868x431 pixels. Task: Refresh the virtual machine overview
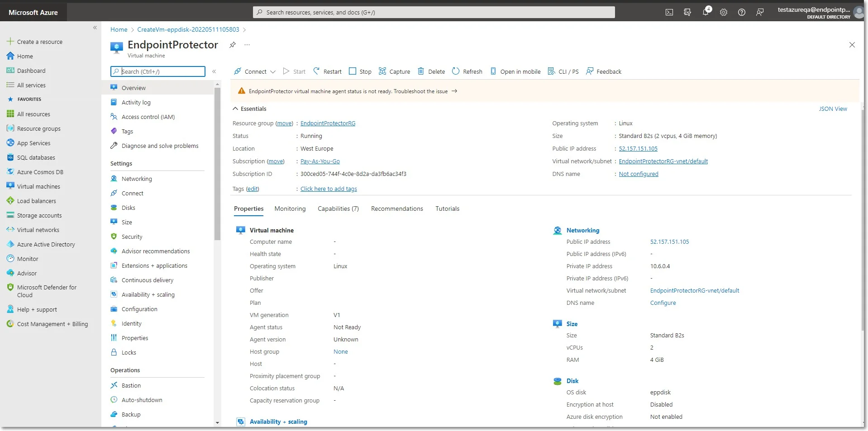467,71
